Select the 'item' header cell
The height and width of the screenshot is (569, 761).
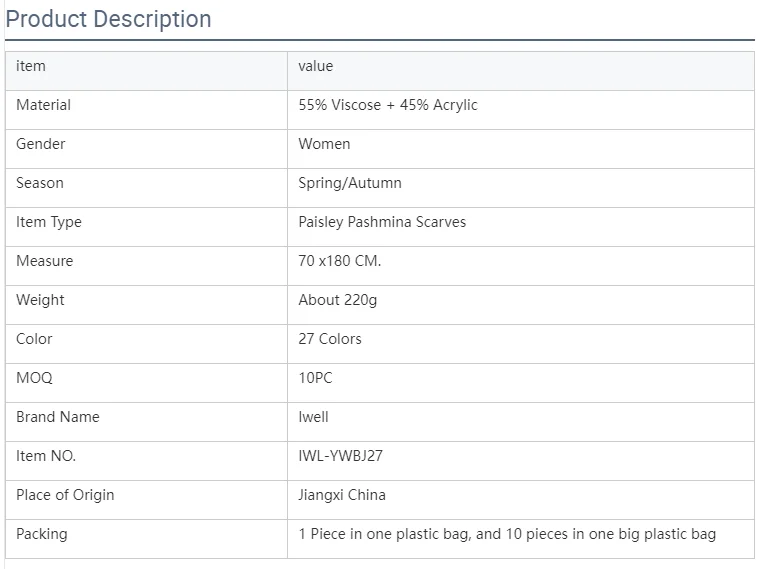click(x=31, y=66)
